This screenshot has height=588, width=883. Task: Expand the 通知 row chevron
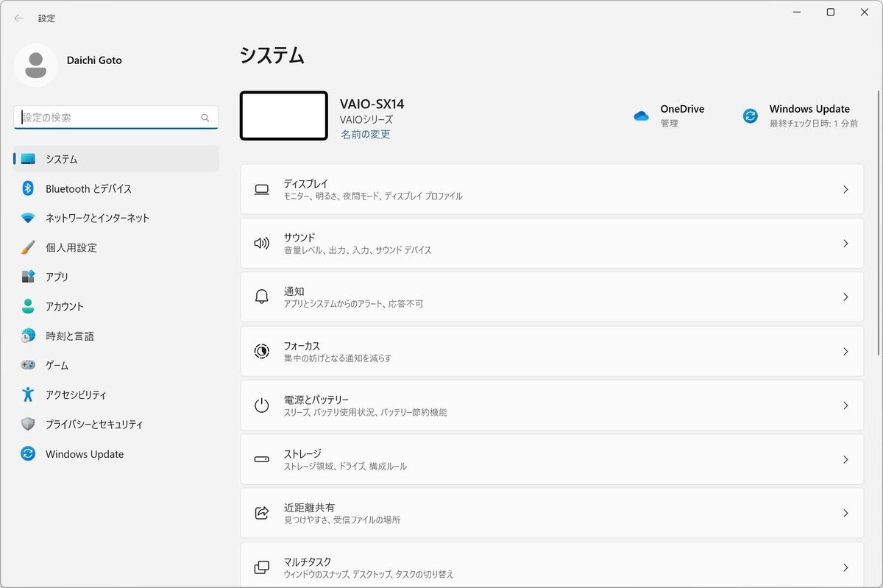(845, 297)
